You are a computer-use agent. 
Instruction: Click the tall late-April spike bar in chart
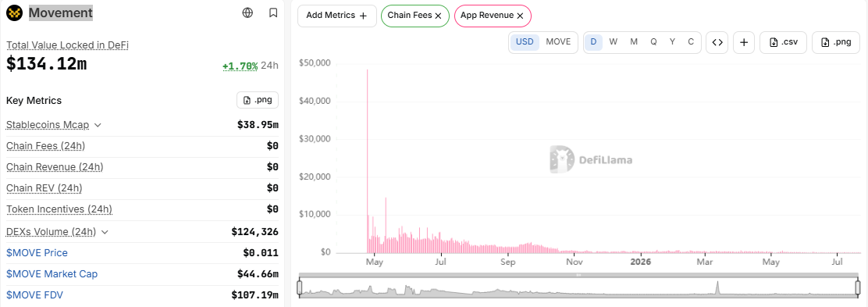click(x=368, y=161)
